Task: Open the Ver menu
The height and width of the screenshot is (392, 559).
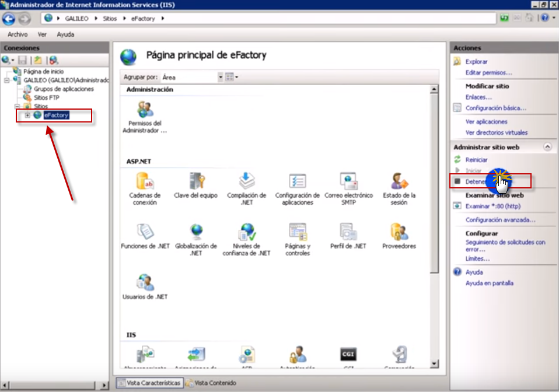Action: click(42, 34)
